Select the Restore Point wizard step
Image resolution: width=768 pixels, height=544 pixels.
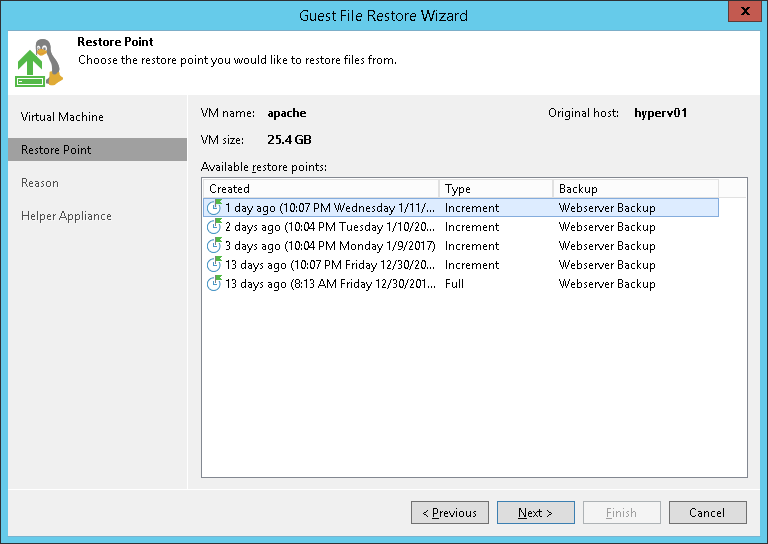tap(97, 150)
